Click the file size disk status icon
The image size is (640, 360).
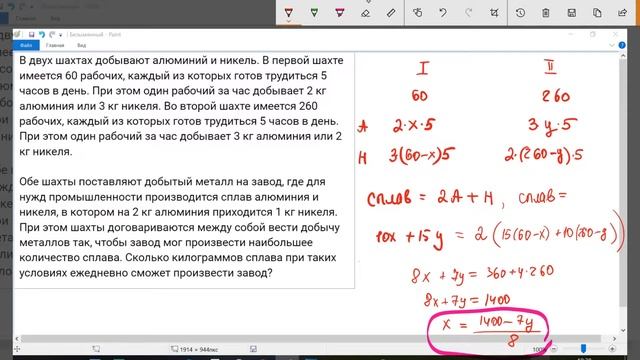coord(253,349)
